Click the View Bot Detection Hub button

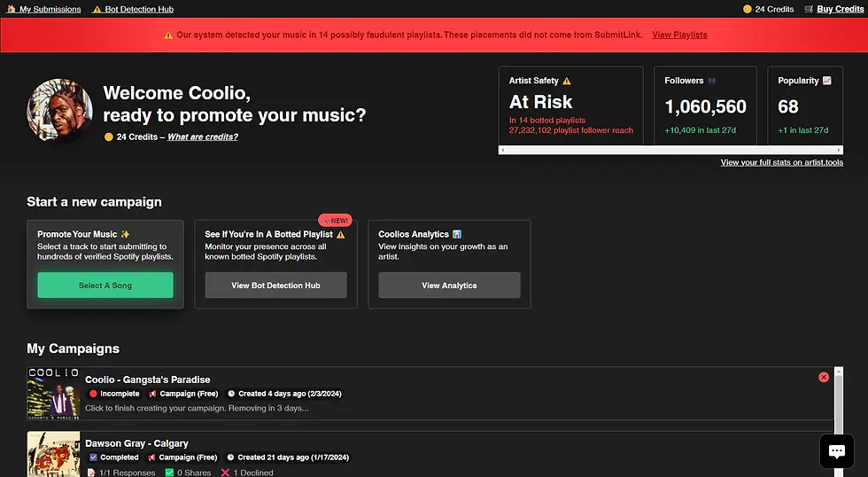[275, 285]
